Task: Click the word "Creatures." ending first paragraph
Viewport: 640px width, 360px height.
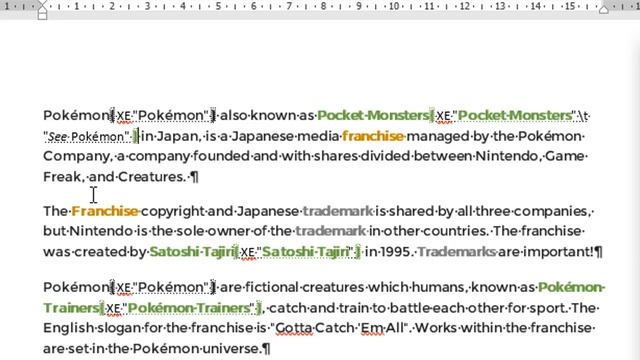Action: tap(152, 177)
